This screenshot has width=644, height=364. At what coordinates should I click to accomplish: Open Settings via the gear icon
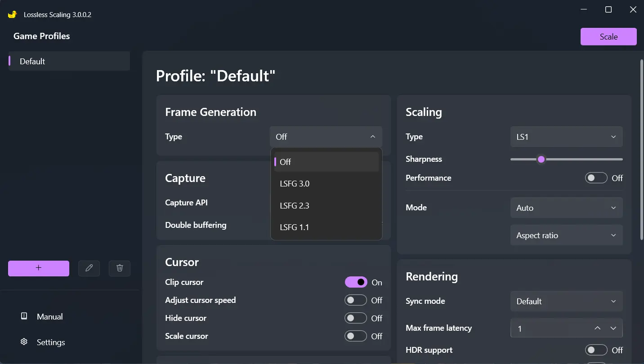click(24, 342)
